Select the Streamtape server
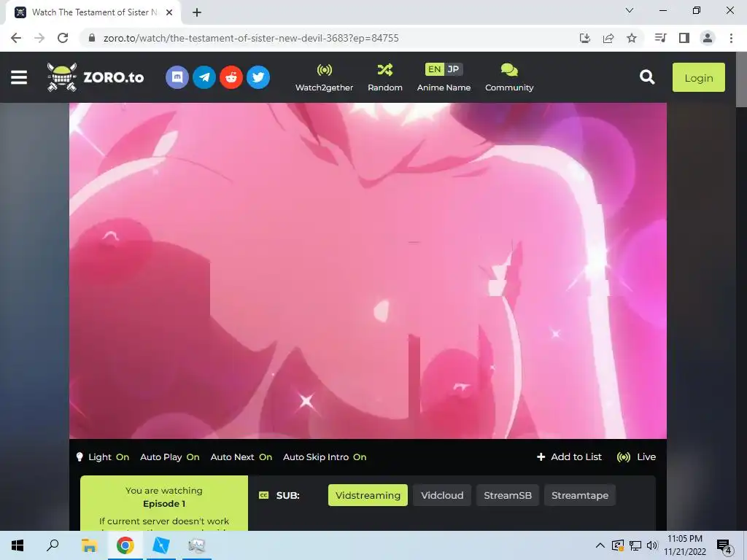This screenshot has height=560, width=747. coord(580,495)
